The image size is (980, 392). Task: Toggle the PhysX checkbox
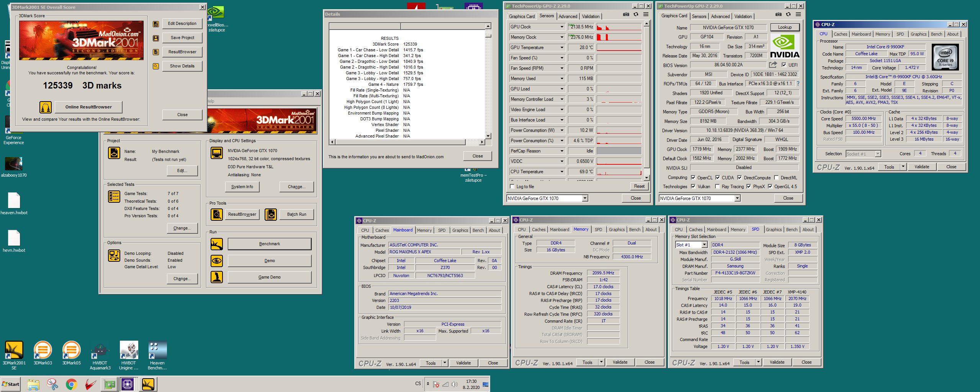click(748, 187)
